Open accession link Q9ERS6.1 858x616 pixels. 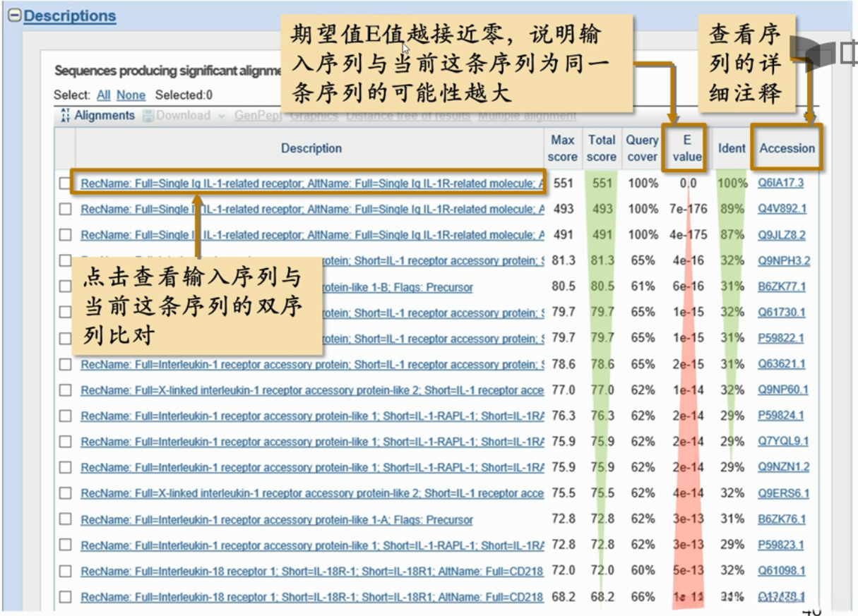click(784, 493)
